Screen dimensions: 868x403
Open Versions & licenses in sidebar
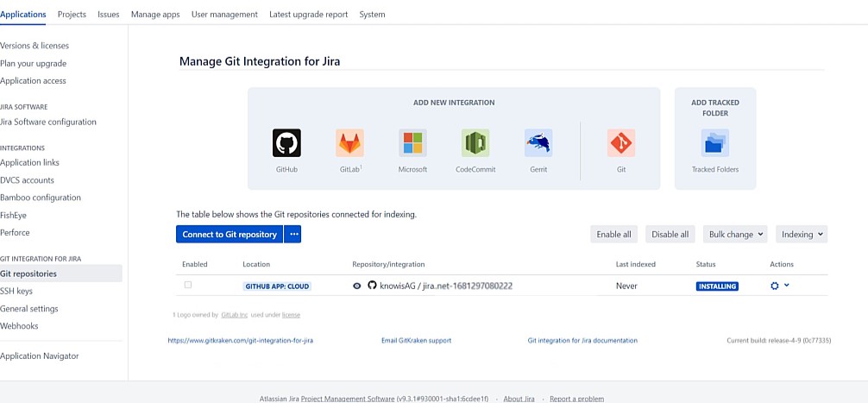[35, 46]
